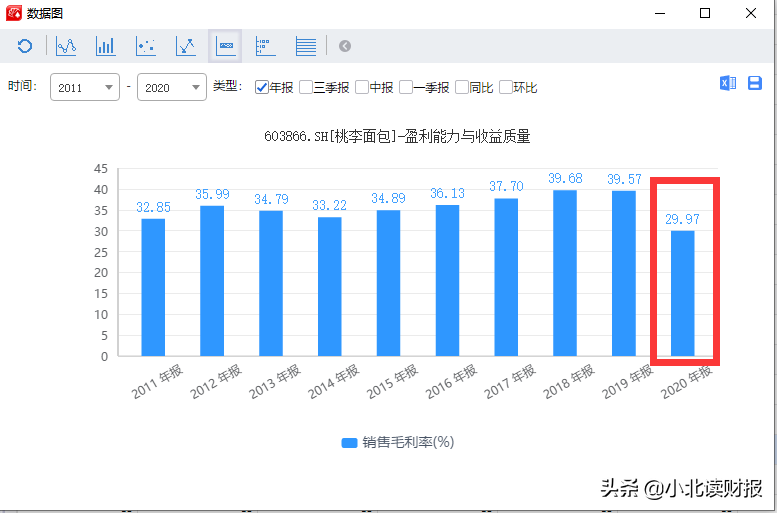The width and height of the screenshot is (777, 513).
Task: Click the 29.97 data label
Action: point(683,219)
